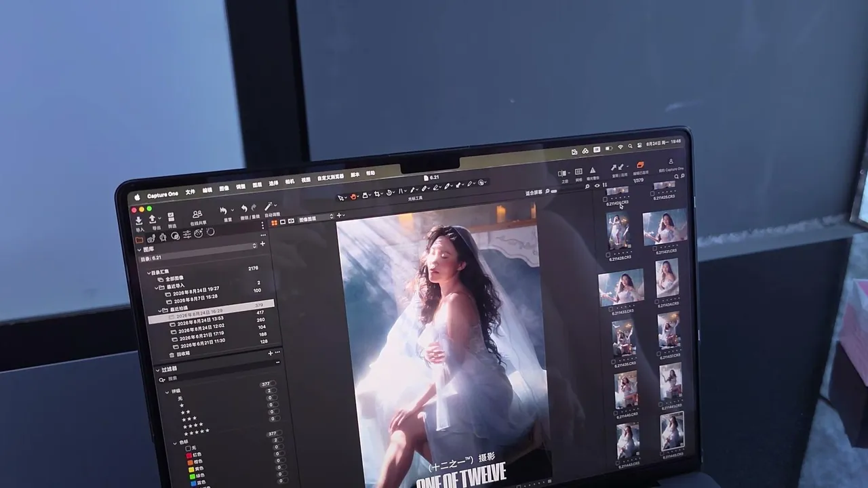Open the 相机 (Camera) menu
This screenshot has height=488, width=868.
pos(290,182)
